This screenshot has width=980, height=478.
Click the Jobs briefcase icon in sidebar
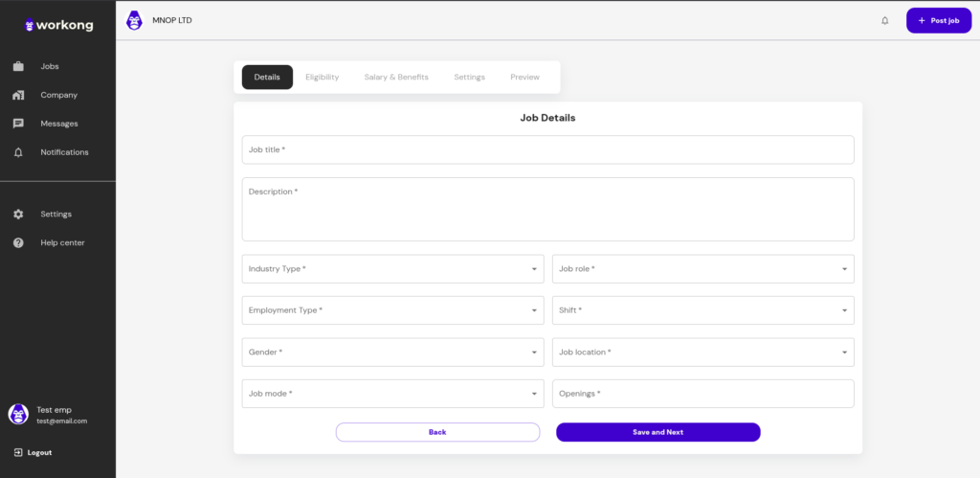18,66
